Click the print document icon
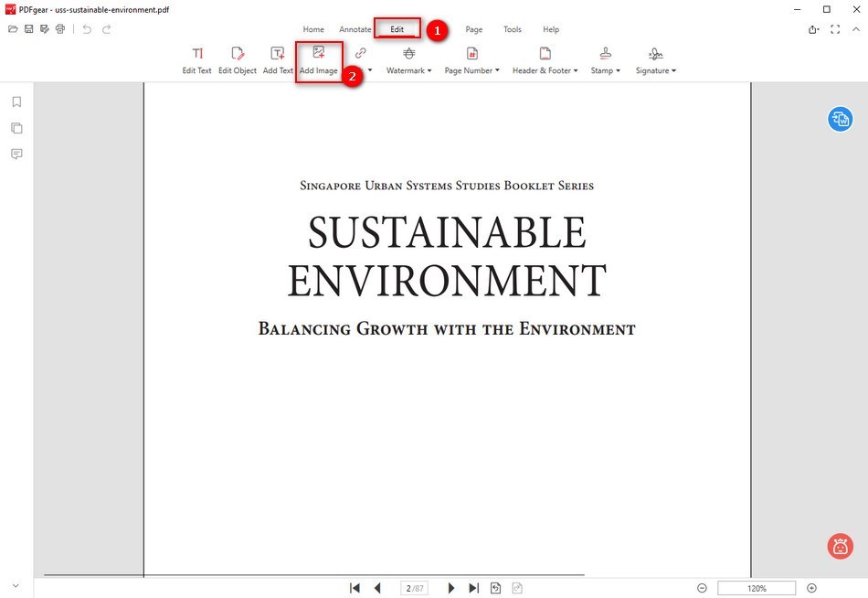The height and width of the screenshot is (598, 868). 60,28
